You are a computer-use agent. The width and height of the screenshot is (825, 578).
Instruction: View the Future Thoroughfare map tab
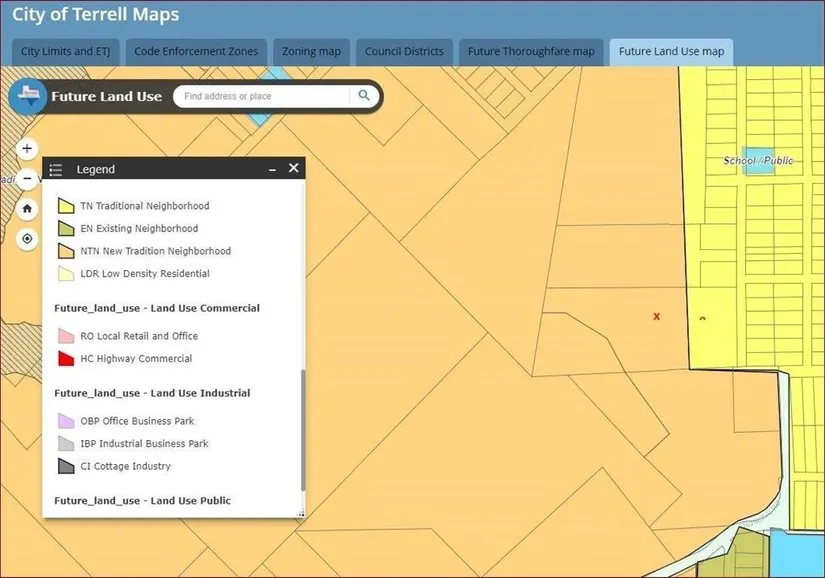[531, 52]
